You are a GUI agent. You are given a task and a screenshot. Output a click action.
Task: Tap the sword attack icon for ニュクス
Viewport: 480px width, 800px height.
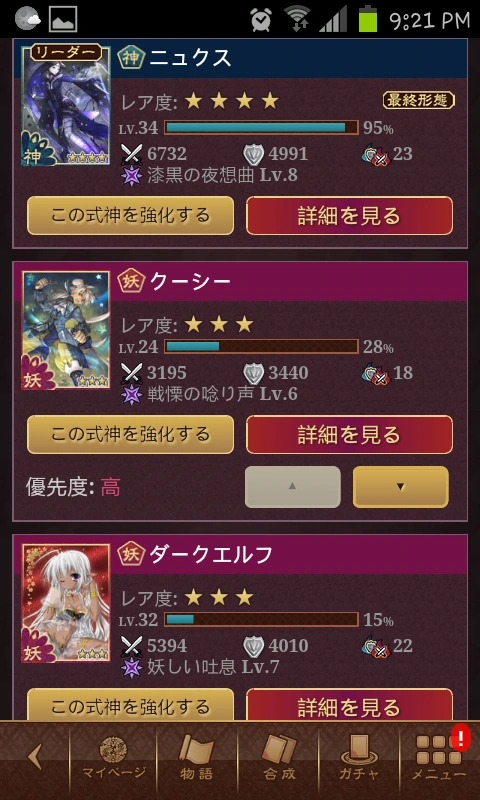pos(132,154)
